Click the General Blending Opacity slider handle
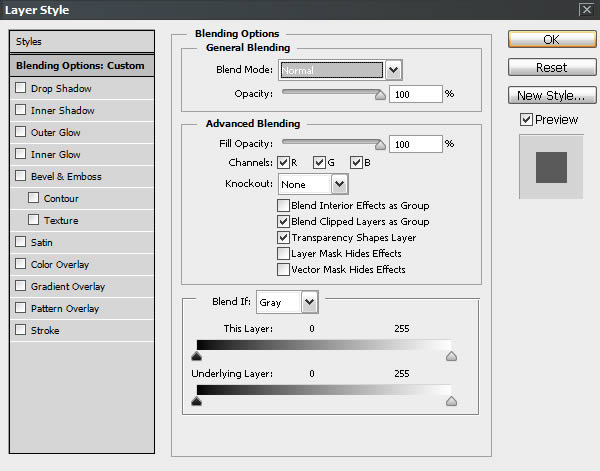600x471 pixels. click(x=380, y=96)
